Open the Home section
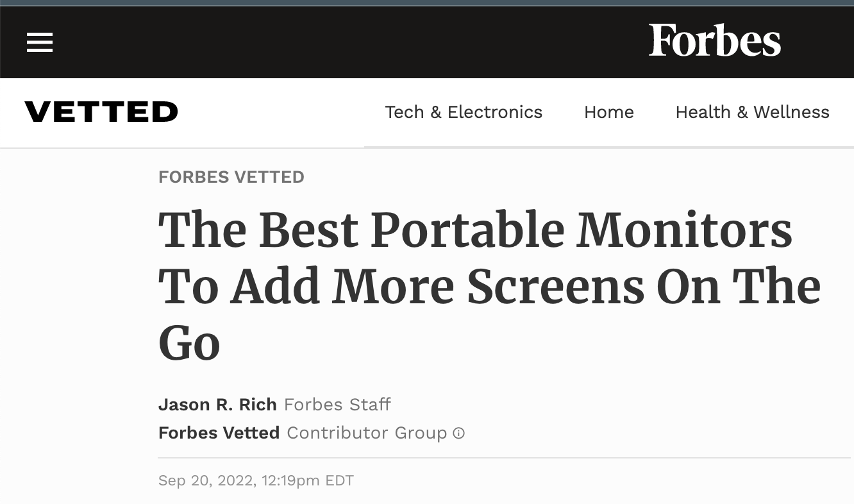Screen dimensions: 854x504 pos(608,112)
